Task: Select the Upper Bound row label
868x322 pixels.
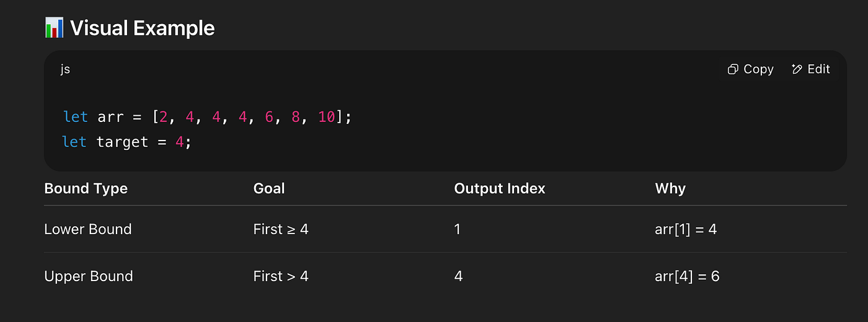Action: tap(89, 276)
